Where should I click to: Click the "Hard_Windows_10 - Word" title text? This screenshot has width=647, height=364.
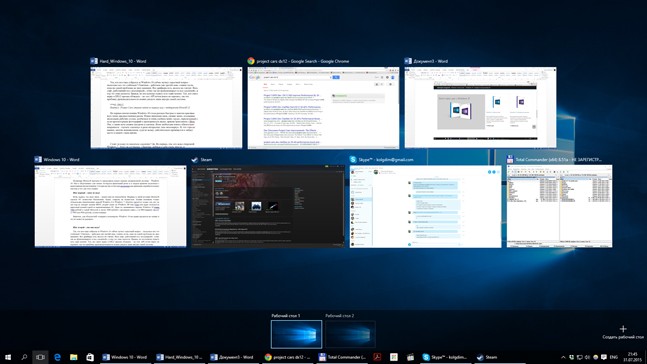coord(123,61)
